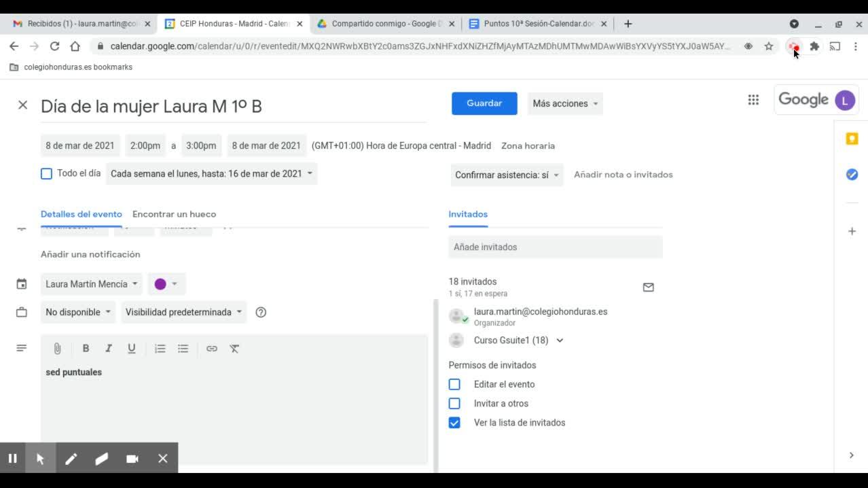Uncheck Ver la lista de invitados
Image resolution: width=868 pixels, height=488 pixels.
(454, 423)
